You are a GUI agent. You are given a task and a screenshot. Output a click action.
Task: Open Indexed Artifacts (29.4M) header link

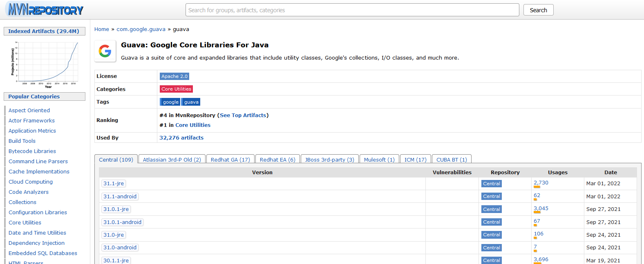[x=44, y=31]
